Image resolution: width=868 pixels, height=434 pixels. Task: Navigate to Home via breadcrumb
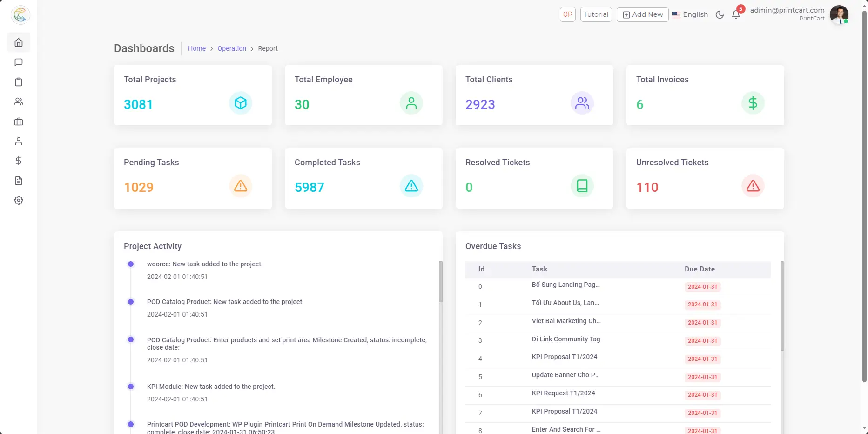(x=197, y=48)
